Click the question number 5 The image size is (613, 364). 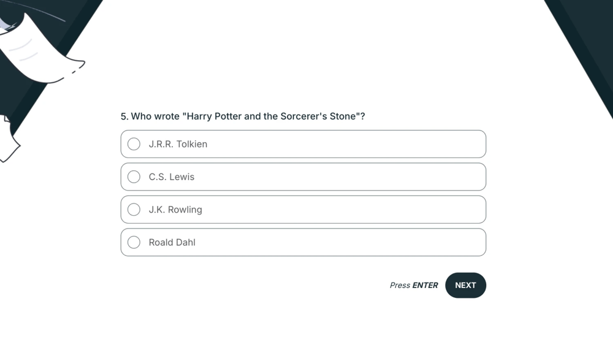(x=123, y=116)
